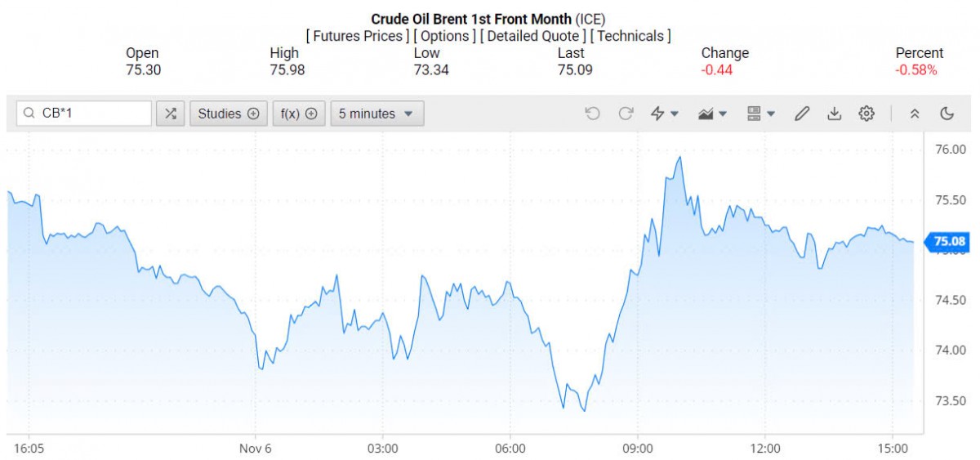Collapse the toolbar with double chevron
Screen dimensions: 980x460
[x=915, y=114]
